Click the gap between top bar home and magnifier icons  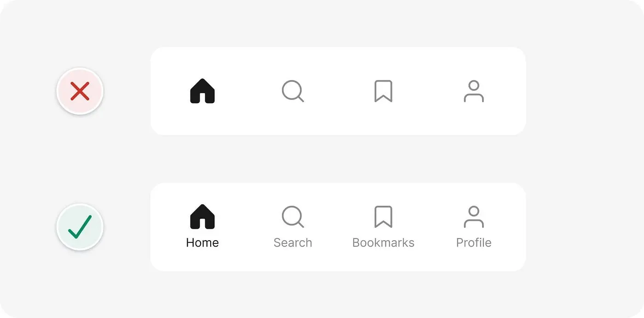tap(248, 91)
